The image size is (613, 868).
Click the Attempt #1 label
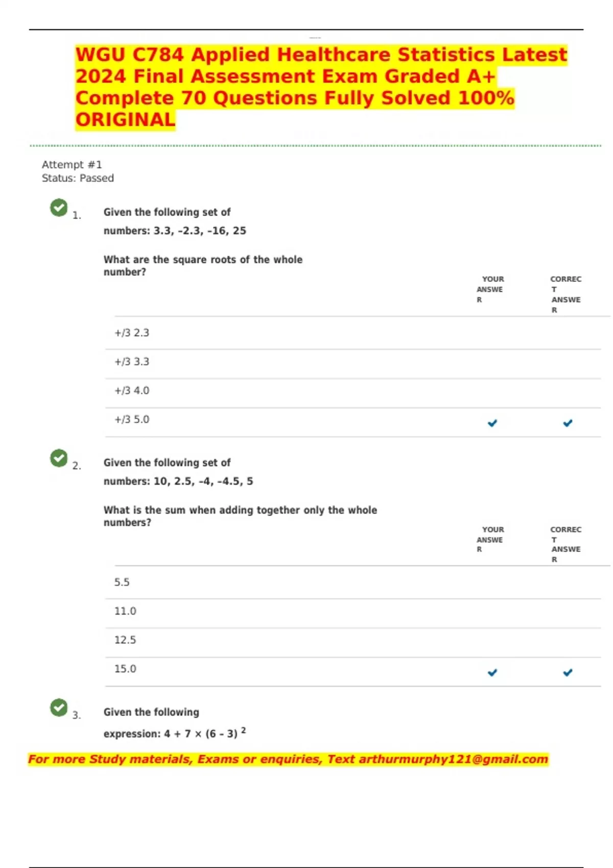[x=72, y=165]
